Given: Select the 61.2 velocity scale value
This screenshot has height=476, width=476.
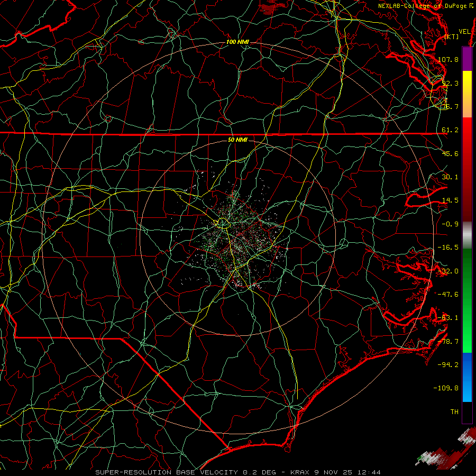Looking at the screenshot, I should click(450, 130).
